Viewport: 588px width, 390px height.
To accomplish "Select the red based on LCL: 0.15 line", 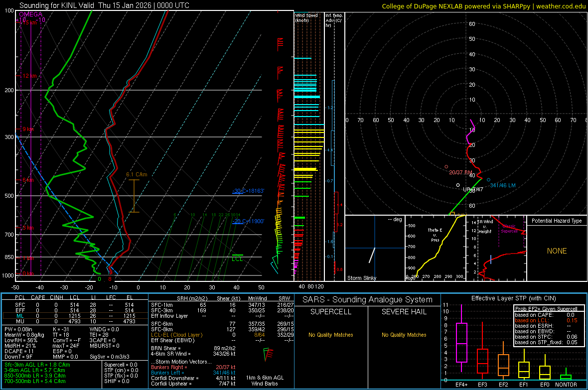I will pyautogui.click(x=546, y=320).
